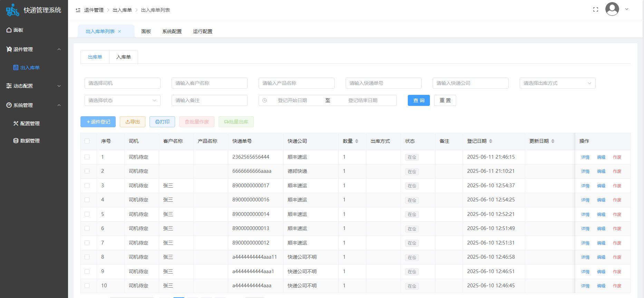Sort by the 登记日期 column arrows
Screen dimensions: 644x298
click(491, 141)
